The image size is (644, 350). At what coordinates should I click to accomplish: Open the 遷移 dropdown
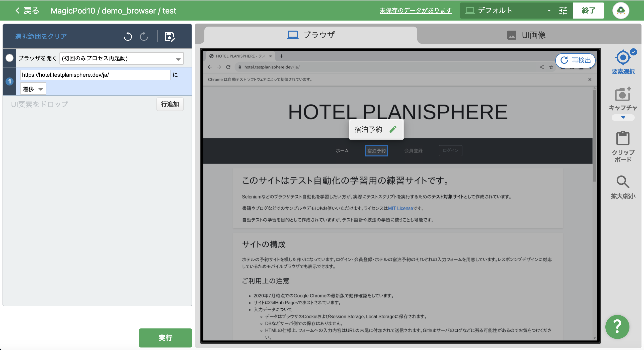(x=41, y=89)
